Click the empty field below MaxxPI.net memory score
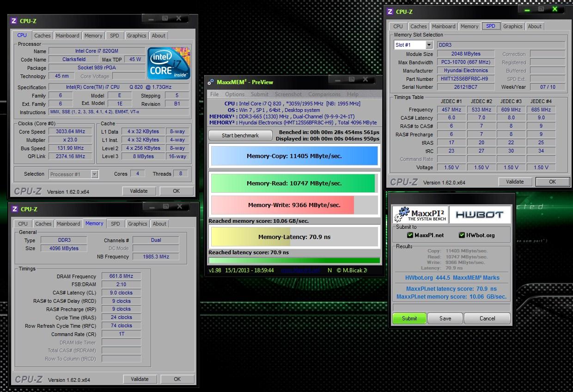 click(x=451, y=307)
